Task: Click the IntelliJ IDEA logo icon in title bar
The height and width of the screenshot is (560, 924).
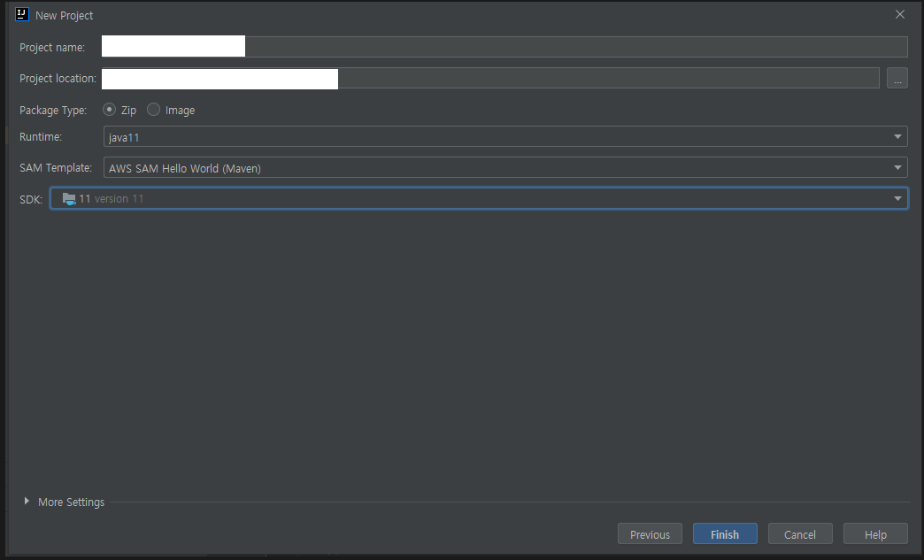Action: pos(22,14)
